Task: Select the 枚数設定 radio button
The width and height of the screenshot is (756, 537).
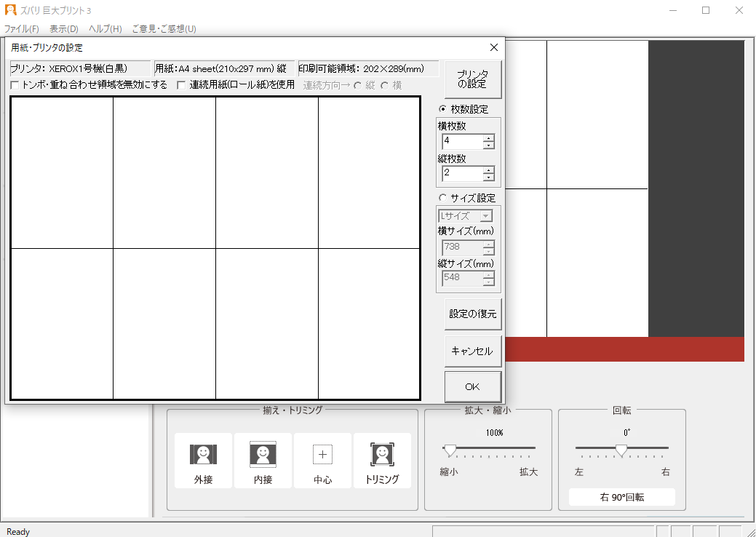Action: coord(443,109)
